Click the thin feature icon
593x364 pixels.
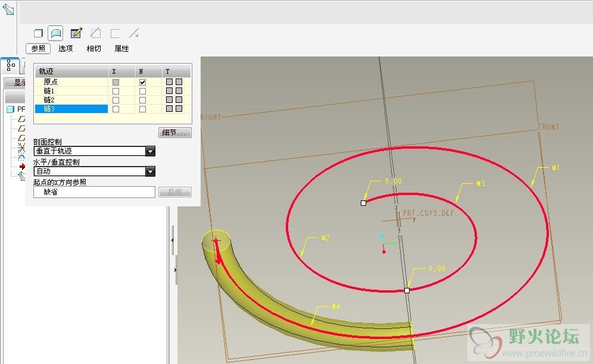point(116,33)
